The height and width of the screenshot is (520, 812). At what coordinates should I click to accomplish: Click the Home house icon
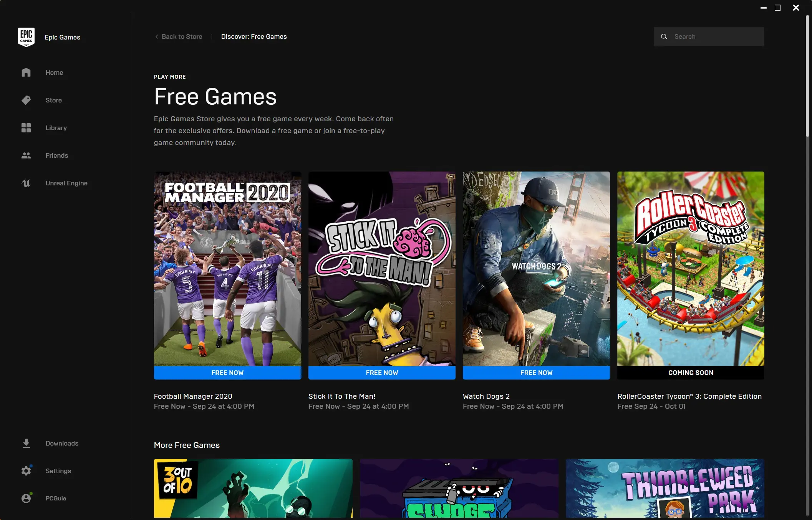coord(26,73)
